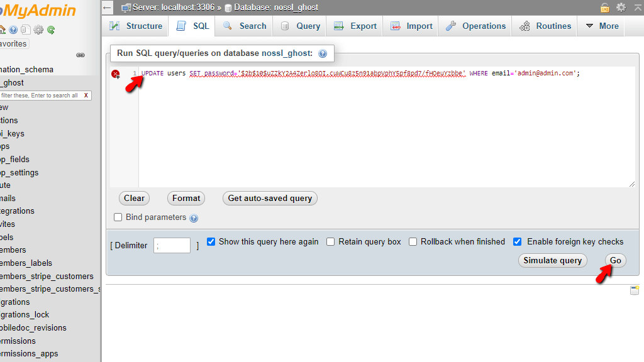Enable the Rollback when finished checkbox
Screen dimensions: 644x362
pos(413,241)
